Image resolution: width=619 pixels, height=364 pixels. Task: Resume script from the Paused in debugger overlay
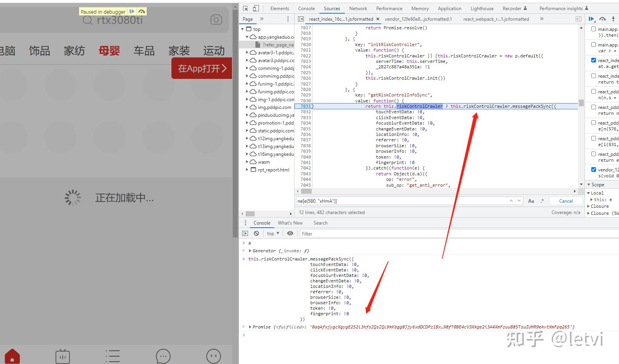132,12
